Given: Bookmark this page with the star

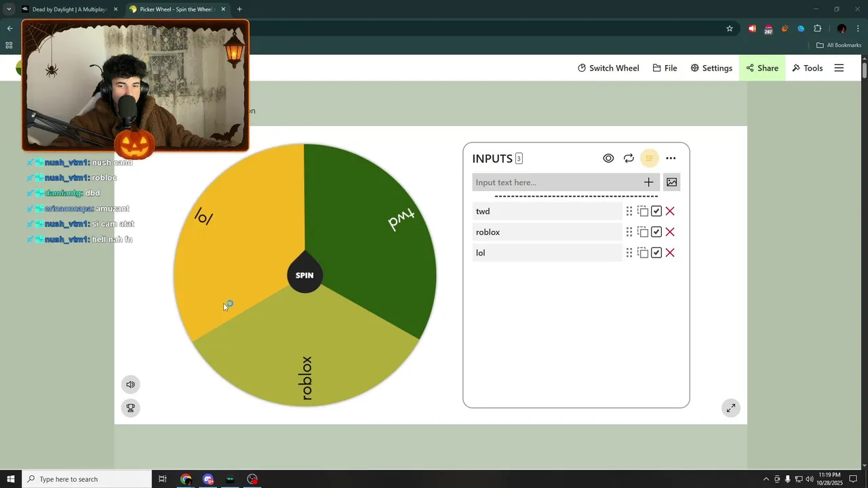Looking at the screenshot, I should point(730,28).
